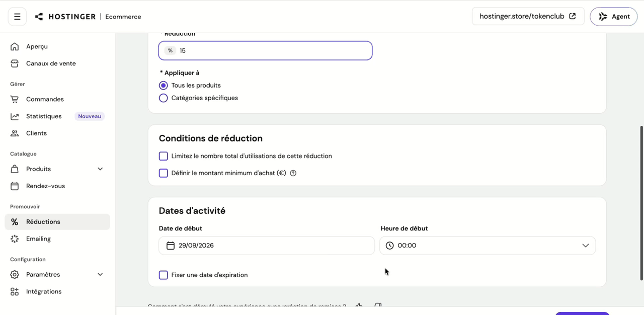The height and width of the screenshot is (315, 644).
Task: Select the Tous les produits radio
Action: click(x=163, y=86)
